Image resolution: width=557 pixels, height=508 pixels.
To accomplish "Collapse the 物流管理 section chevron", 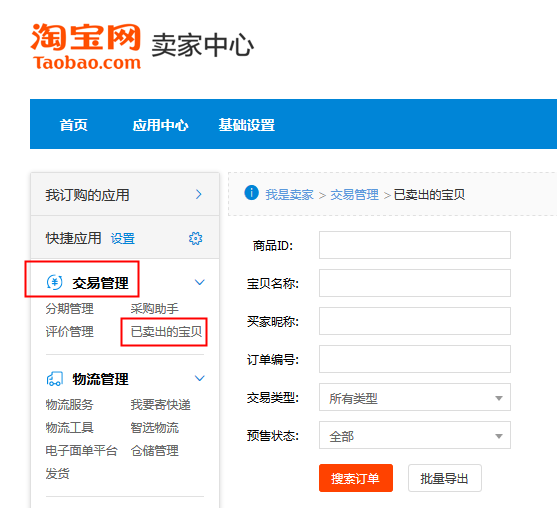I will click(200, 378).
